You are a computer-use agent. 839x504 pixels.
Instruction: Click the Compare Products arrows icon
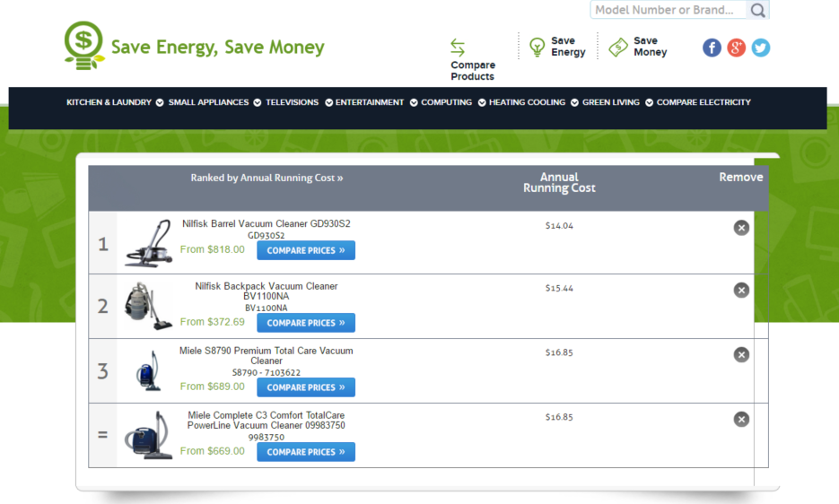(458, 48)
